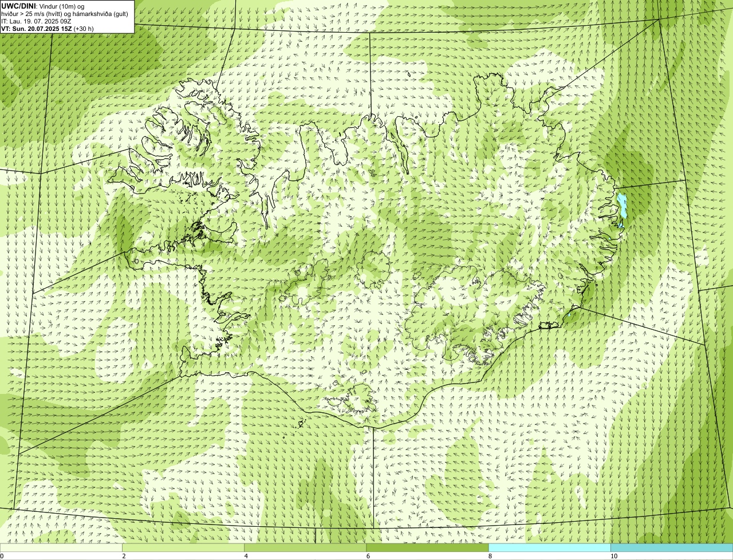Click the legend scale label "4"
Image resolution: width=733 pixels, height=560 pixels.
[x=246, y=556]
